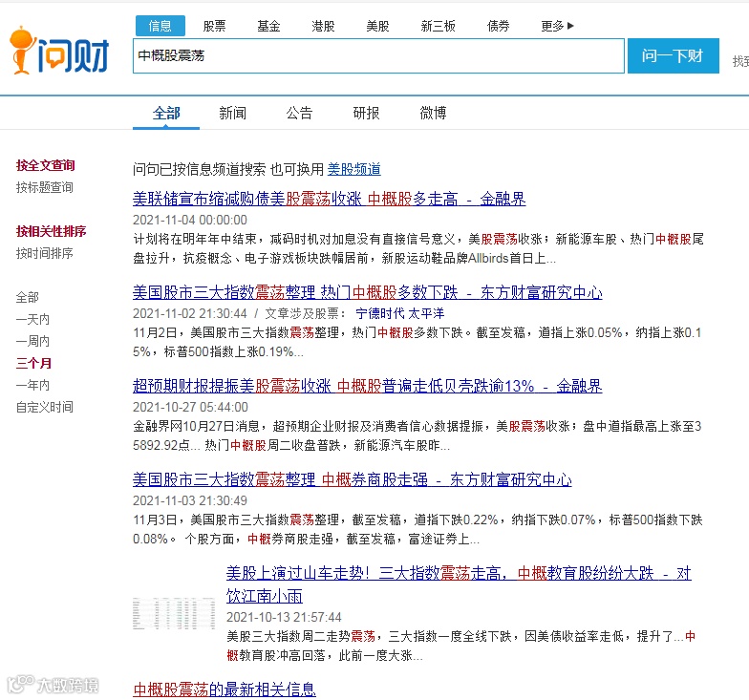The width and height of the screenshot is (749, 700).
Task: Sort results by 按相关性排序
Action: pos(51,231)
